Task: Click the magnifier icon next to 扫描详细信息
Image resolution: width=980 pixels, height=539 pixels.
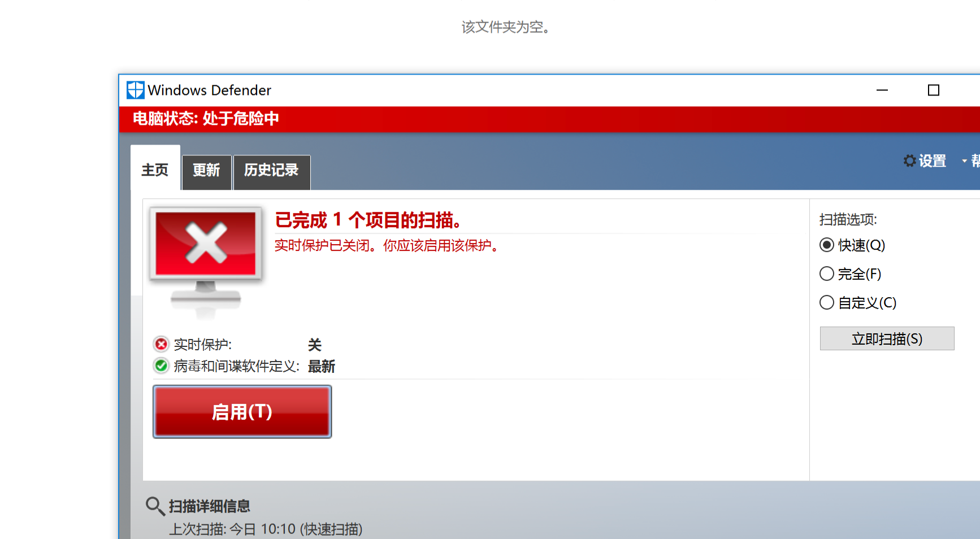Action: (155, 506)
